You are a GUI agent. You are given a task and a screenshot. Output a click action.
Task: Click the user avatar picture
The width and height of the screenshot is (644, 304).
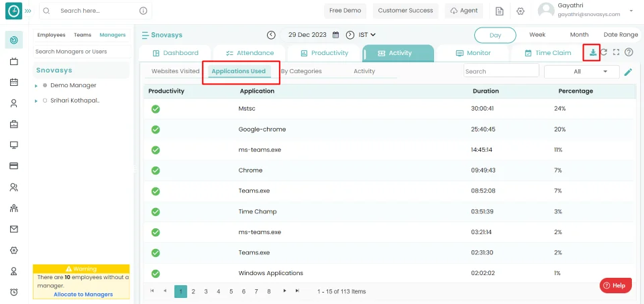point(546,11)
